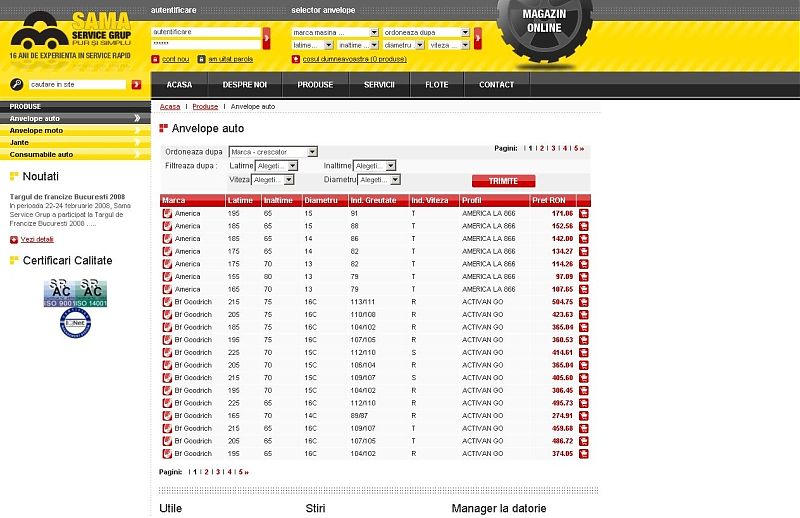The width and height of the screenshot is (800, 518).
Task: Go to page 2 in top pagination
Action: 542,149
